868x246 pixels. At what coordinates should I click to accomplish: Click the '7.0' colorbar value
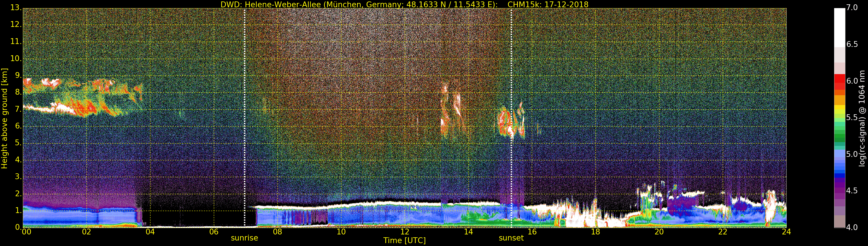(x=852, y=8)
